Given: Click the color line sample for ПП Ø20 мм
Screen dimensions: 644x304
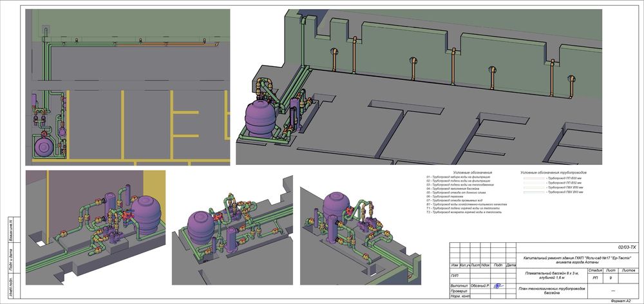Looking at the screenshot, I should [533, 178].
